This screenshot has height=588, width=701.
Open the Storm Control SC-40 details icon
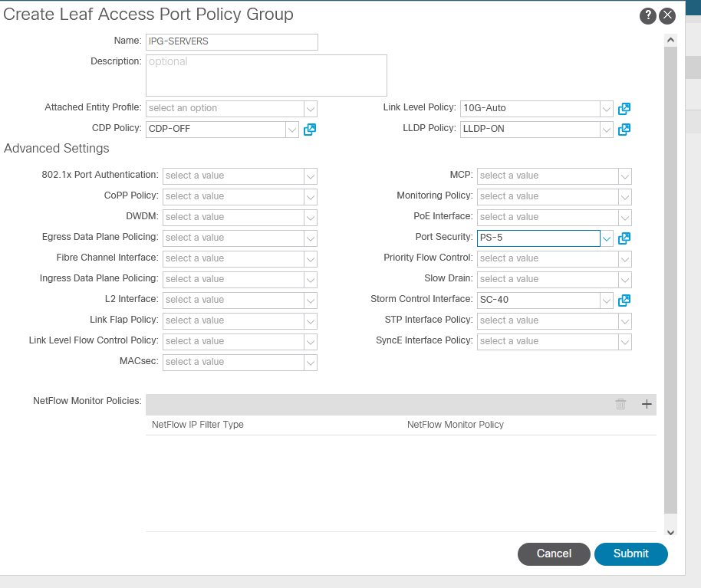[624, 301]
